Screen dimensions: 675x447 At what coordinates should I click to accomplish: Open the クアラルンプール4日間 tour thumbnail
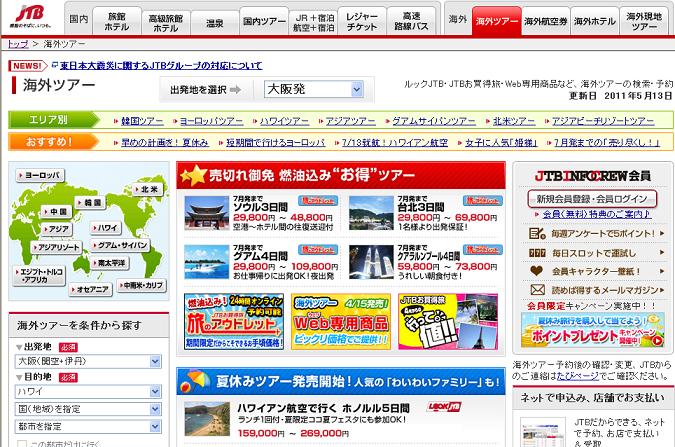371,262
